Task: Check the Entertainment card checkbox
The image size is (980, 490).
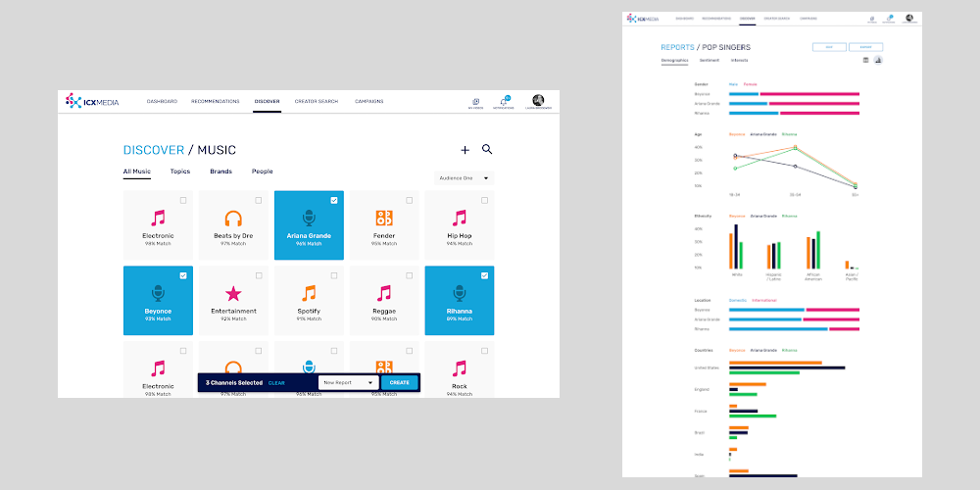Action: (258, 275)
